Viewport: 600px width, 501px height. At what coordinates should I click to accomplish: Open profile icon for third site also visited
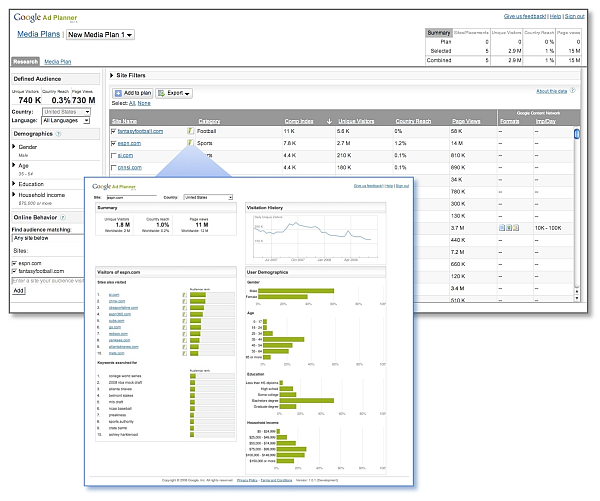coord(184,308)
